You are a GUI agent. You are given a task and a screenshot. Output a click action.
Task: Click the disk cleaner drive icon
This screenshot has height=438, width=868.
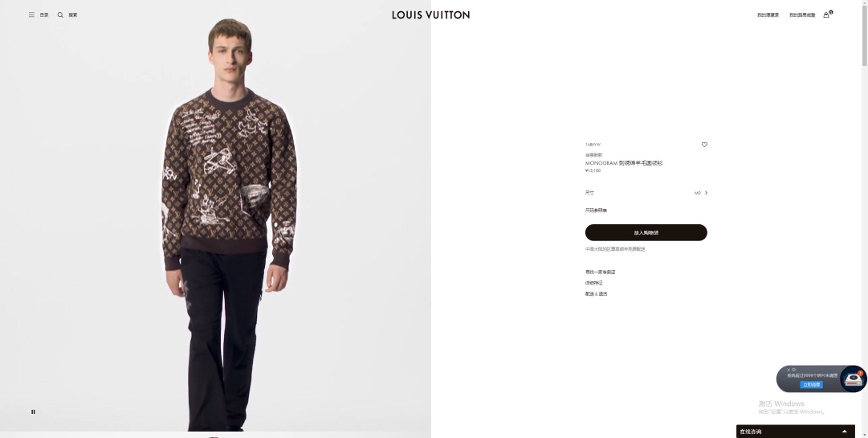click(853, 379)
